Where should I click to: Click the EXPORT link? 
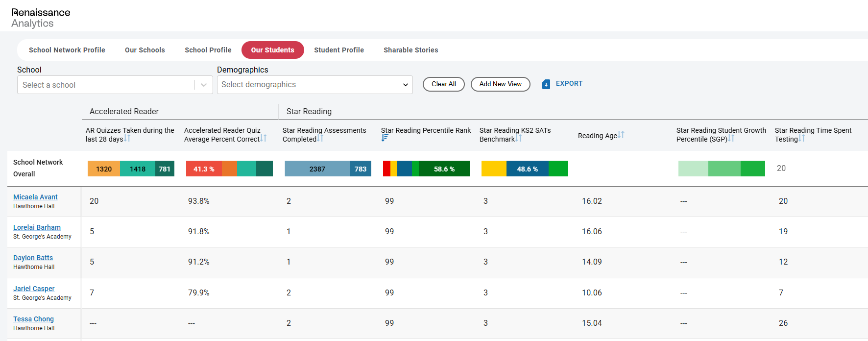click(569, 83)
